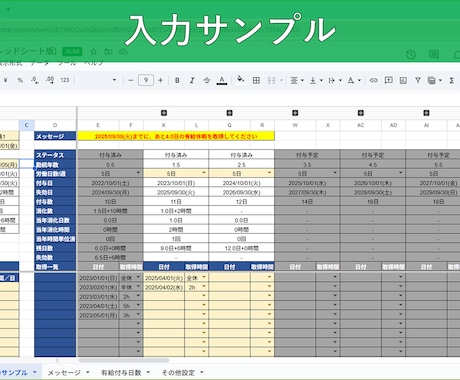
Task: Open the functions sigma menu
Action: point(452,80)
